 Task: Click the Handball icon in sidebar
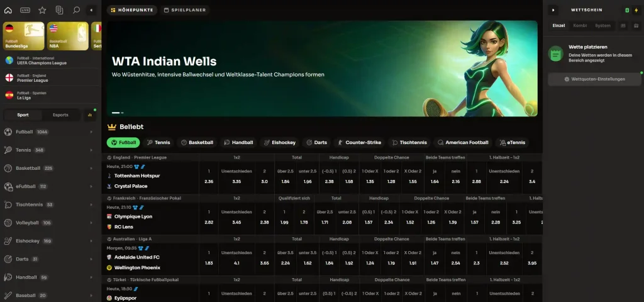pyautogui.click(x=8, y=277)
